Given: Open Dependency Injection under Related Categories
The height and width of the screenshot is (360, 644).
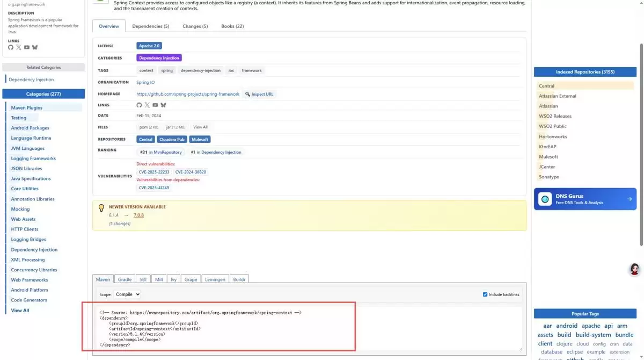Looking at the screenshot, I should point(31,80).
